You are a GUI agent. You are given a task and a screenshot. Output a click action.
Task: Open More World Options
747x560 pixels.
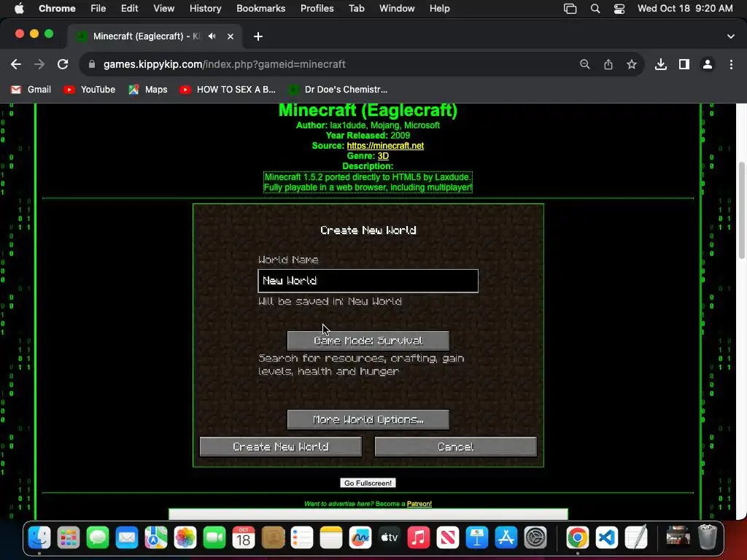pos(368,419)
